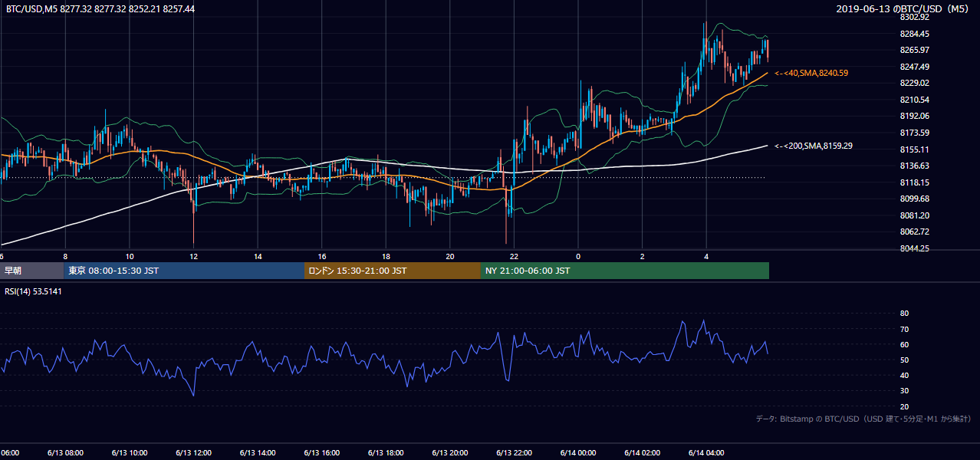Click RSI scale value 40
Image resolution: width=980 pixels, height=460 pixels.
point(904,375)
